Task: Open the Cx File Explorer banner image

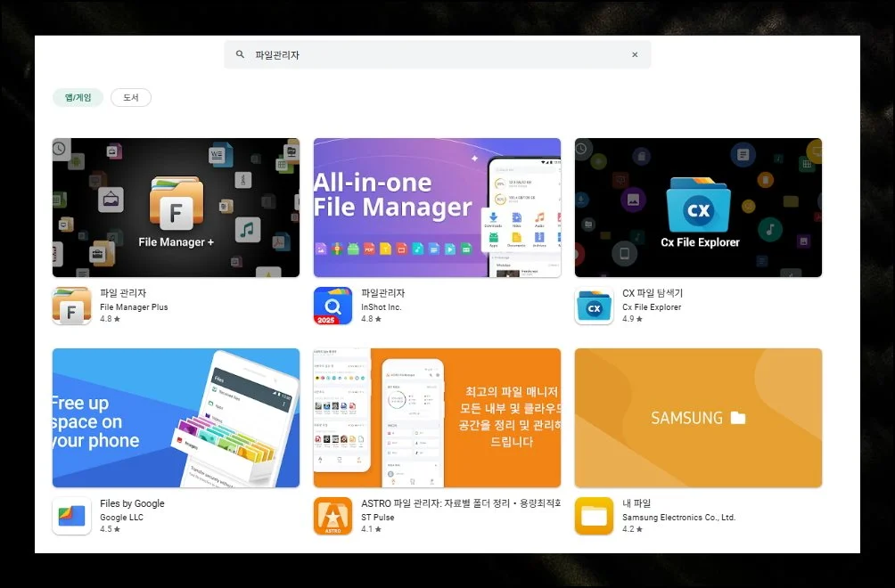Action: pyautogui.click(x=698, y=208)
